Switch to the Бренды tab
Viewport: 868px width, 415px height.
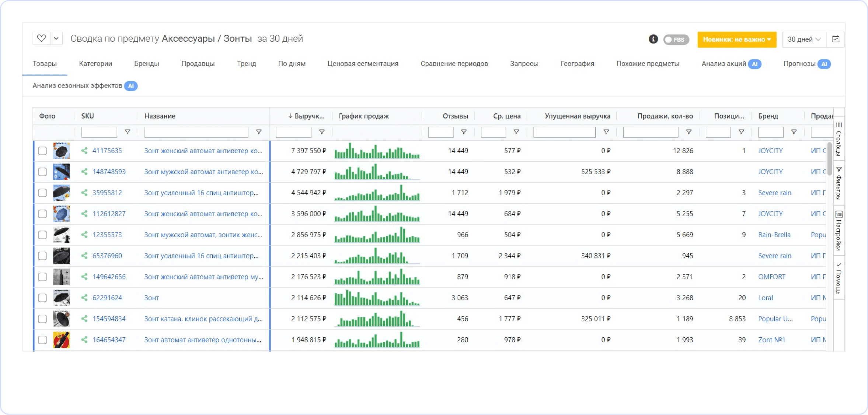(146, 64)
